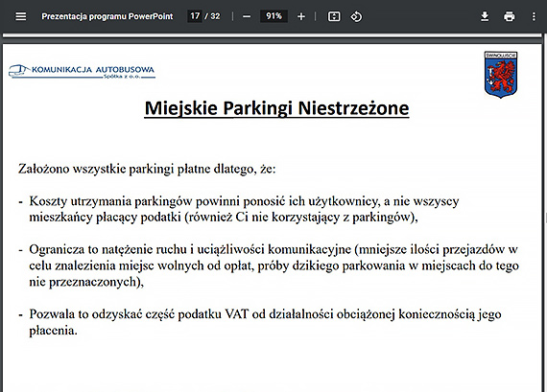
Task: Click the bullet starting 'Ogranicza to natężenie ruchu'
Action: click(269, 265)
